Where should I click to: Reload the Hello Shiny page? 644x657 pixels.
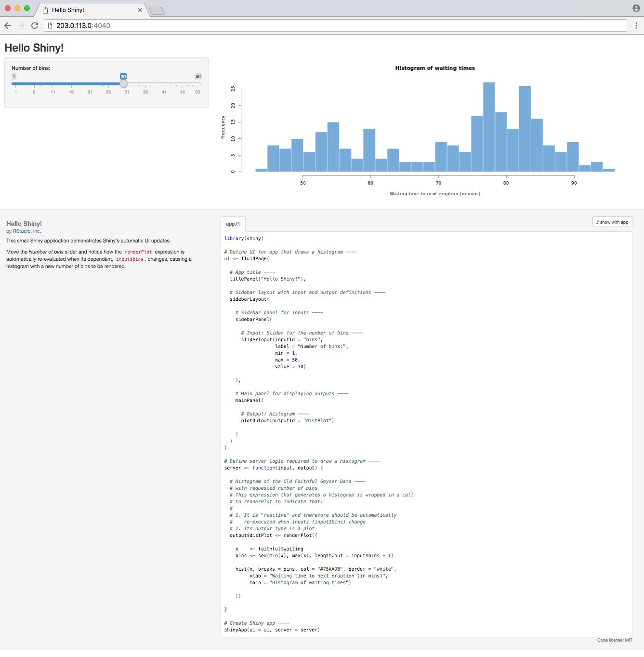point(34,26)
